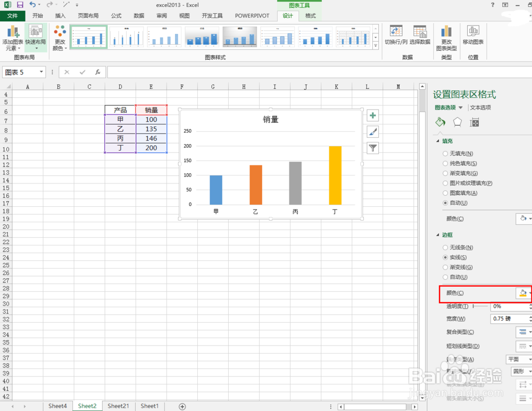Image resolution: width=532 pixels, height=411 pixels.
Task: Click the size and properties icon
Action: pyautogui.click(x=474, y=122)
